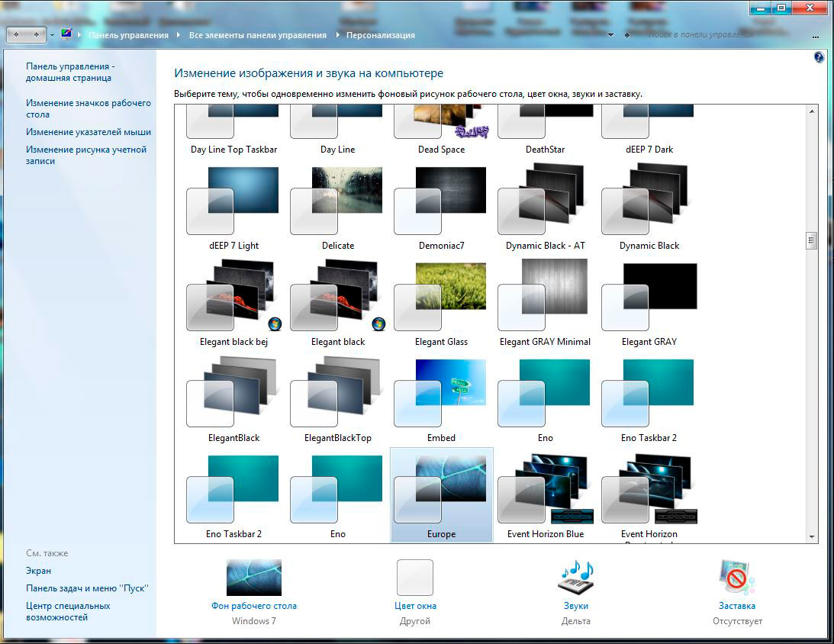
Task: Open the Экран link
Action: click(x=38, y=571)
